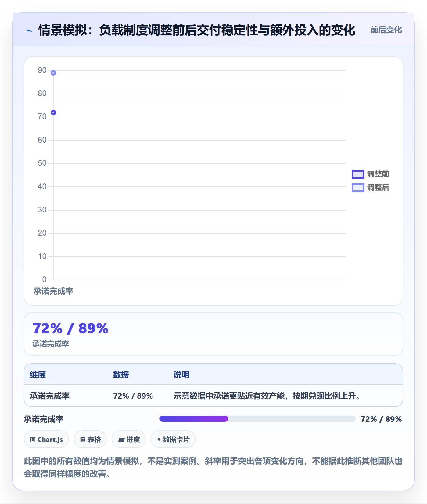Click the diamond icon in 数据卡片 chip
The width and height of the screenshot is (427, 504).
(159, 439)
